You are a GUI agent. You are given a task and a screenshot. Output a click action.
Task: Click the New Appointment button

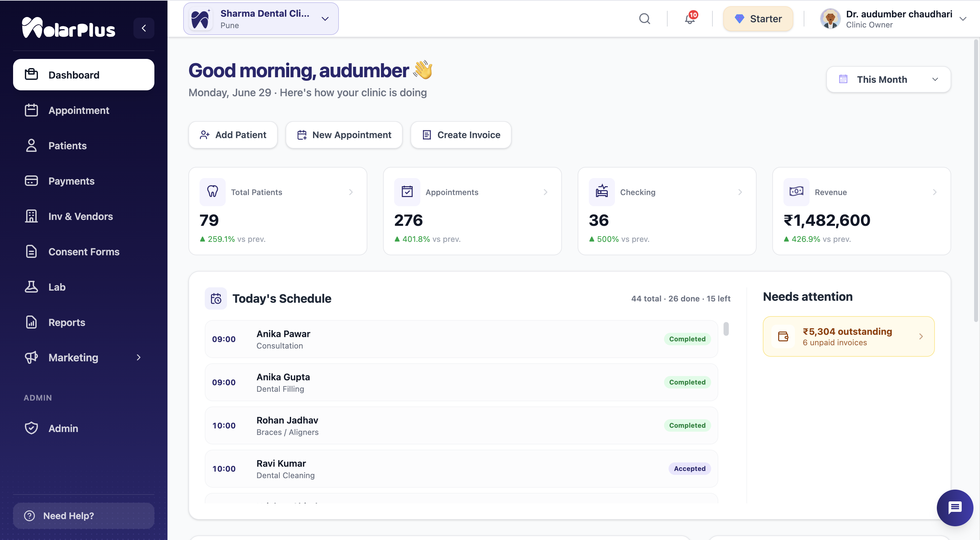344,135
